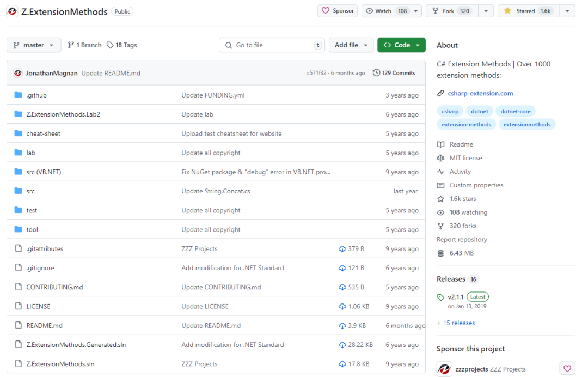Click JonathanMagnan's avatar icon
Viewport: 588px width, 377px height.
18,73
